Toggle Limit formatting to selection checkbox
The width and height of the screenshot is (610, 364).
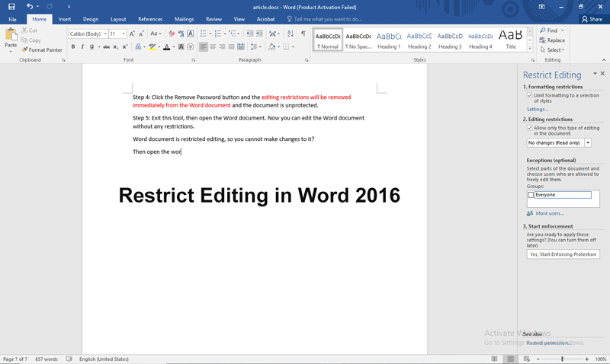pyautogui.click(x=529, y=95)
